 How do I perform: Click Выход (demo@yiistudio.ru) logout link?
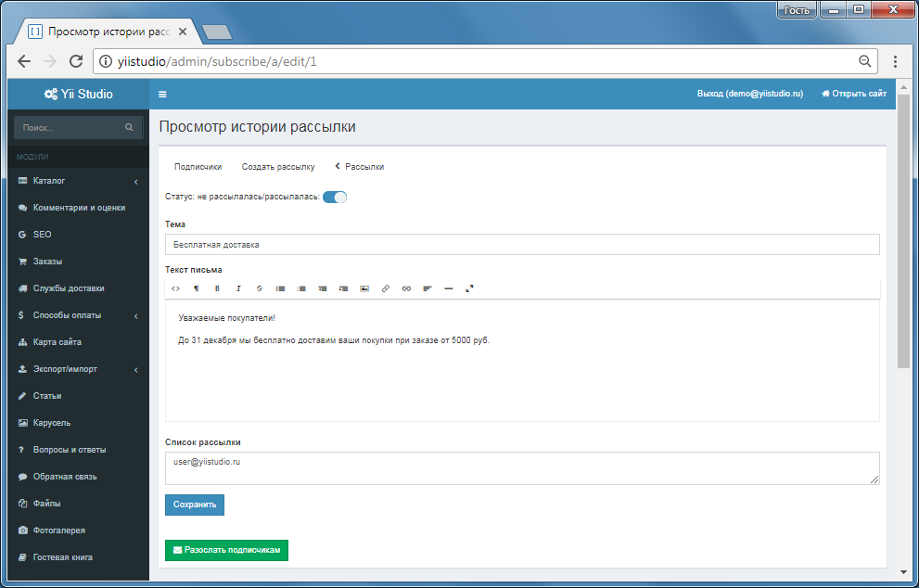tap(749, 94)
